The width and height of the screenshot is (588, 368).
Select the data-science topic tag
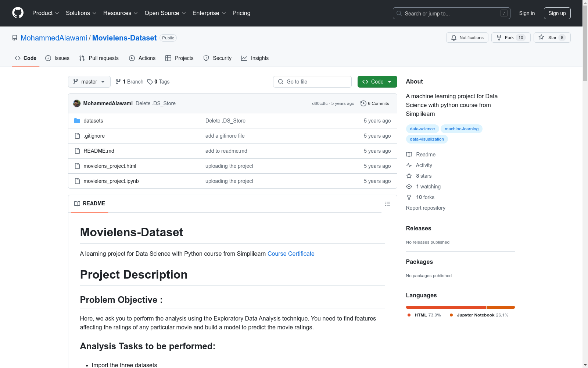tap(422, 129)
